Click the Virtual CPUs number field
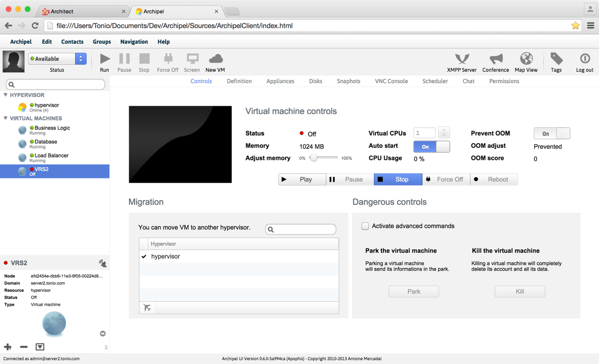 [424, 133]
